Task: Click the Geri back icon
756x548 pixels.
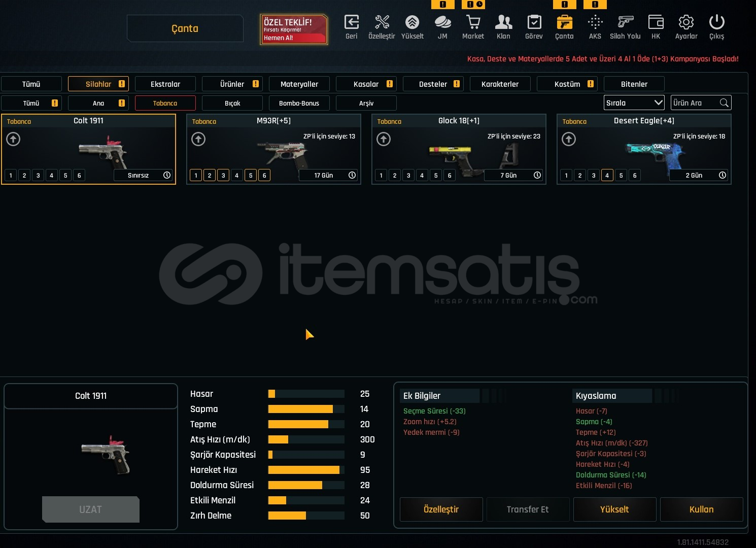Action: (351, 23)
